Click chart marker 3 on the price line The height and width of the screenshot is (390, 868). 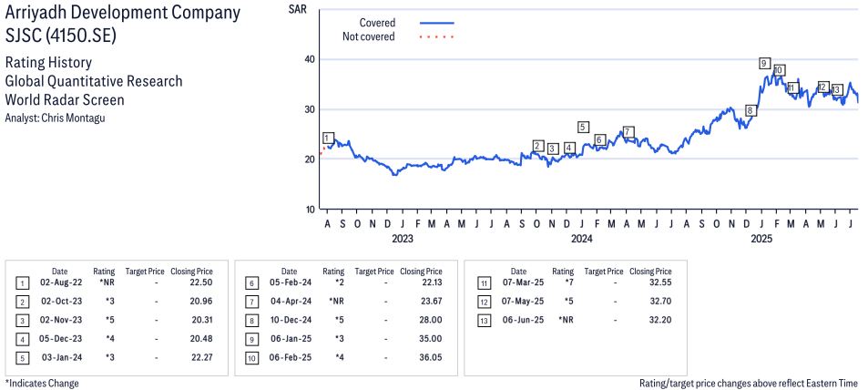[x=553, y=149]
